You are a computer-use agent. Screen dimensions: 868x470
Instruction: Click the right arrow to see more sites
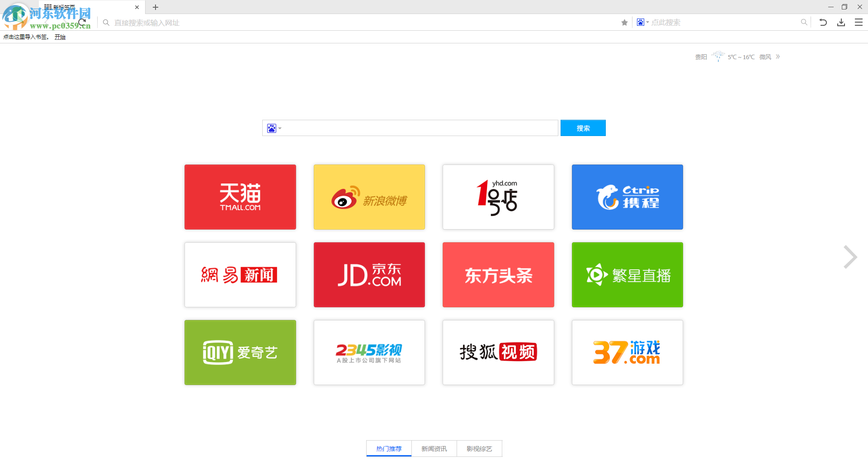850,257
